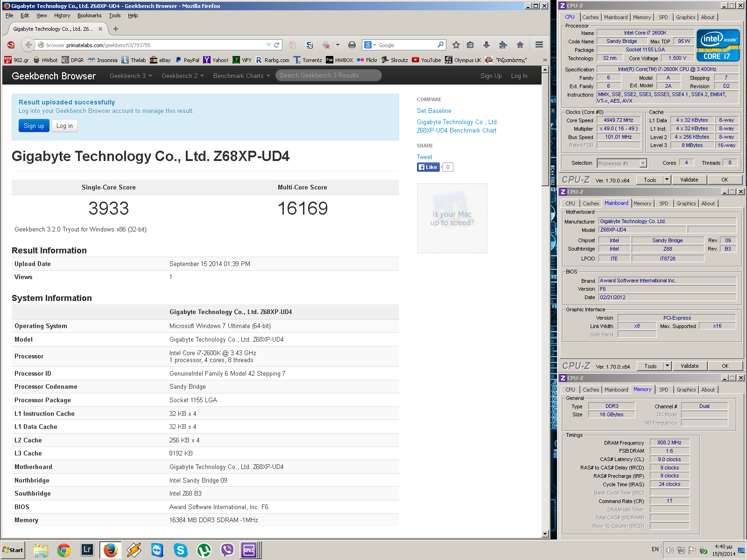Click Set Baseline link
747x560 pixels.
point(434,111)
